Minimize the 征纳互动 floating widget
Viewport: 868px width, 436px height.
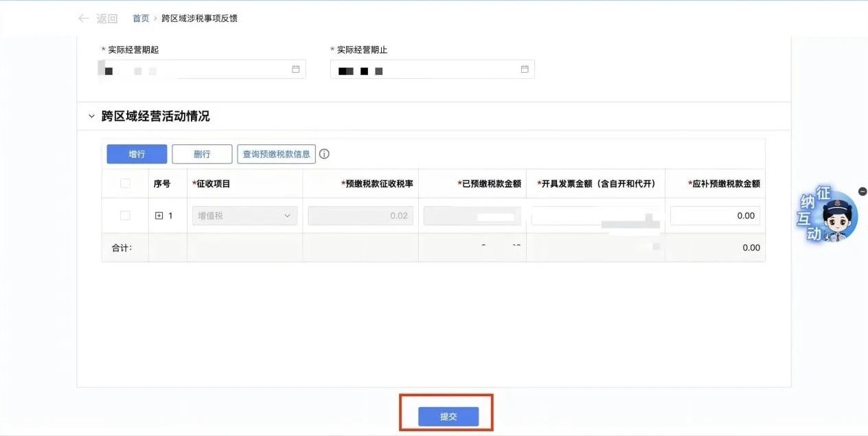[x=863, y=191]
